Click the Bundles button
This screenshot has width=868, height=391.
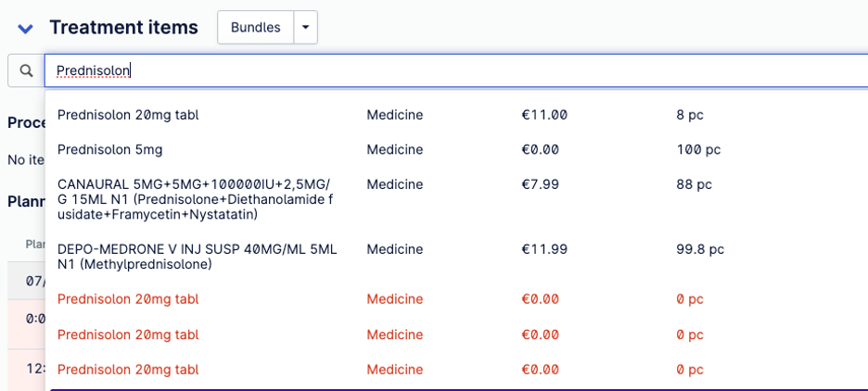(255, 27)
